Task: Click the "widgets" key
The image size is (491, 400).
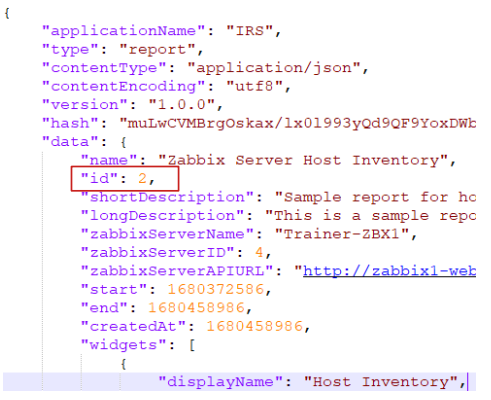Action: click(123, 345)
